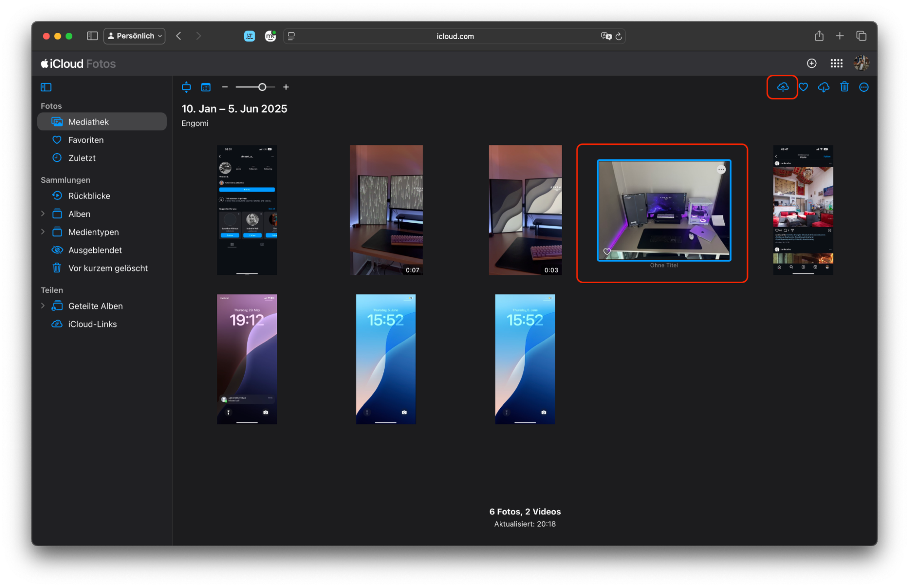This screenshot has width=909, height=588.
Task: Open the iCloud apps grid launcher
Action: 836,63
